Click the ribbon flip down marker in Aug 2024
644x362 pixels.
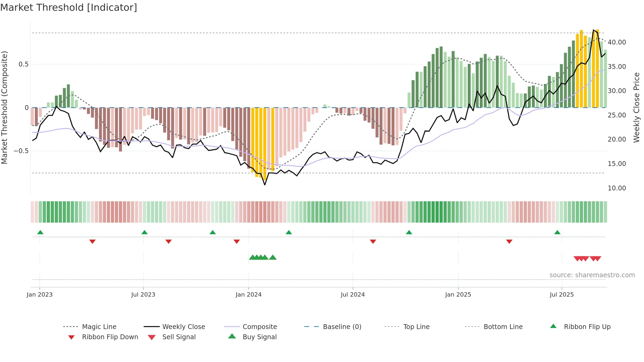[x=373, y=242]
